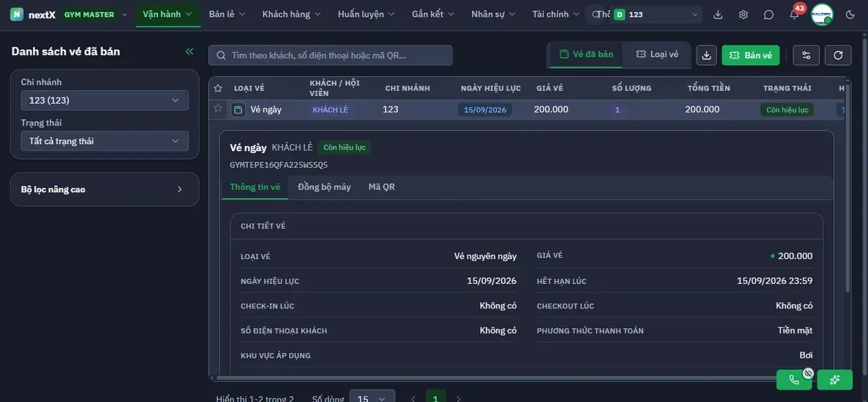
Task: Click the green phone call button
Action: coord(794,380)
